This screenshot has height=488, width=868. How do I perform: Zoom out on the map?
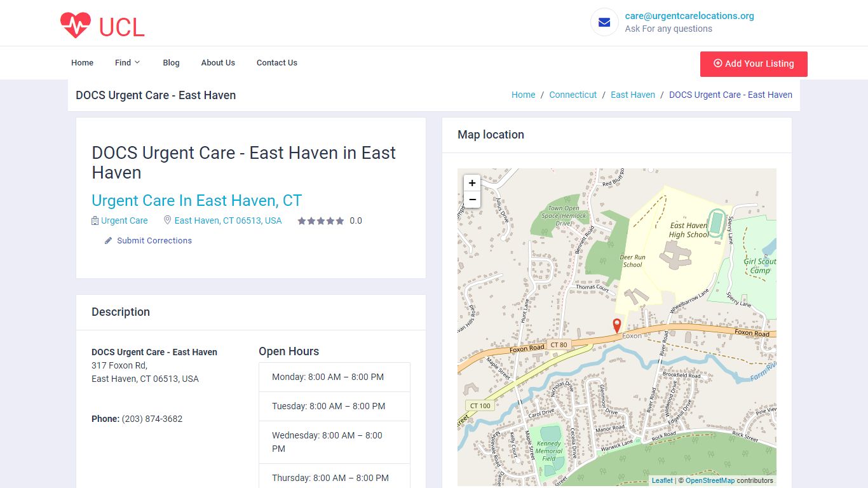[472, 200]
